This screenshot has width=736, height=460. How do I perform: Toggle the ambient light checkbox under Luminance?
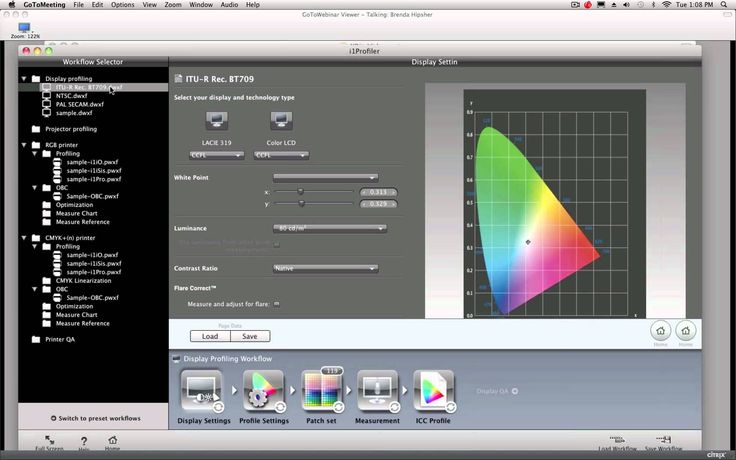[x=276, y=244]
